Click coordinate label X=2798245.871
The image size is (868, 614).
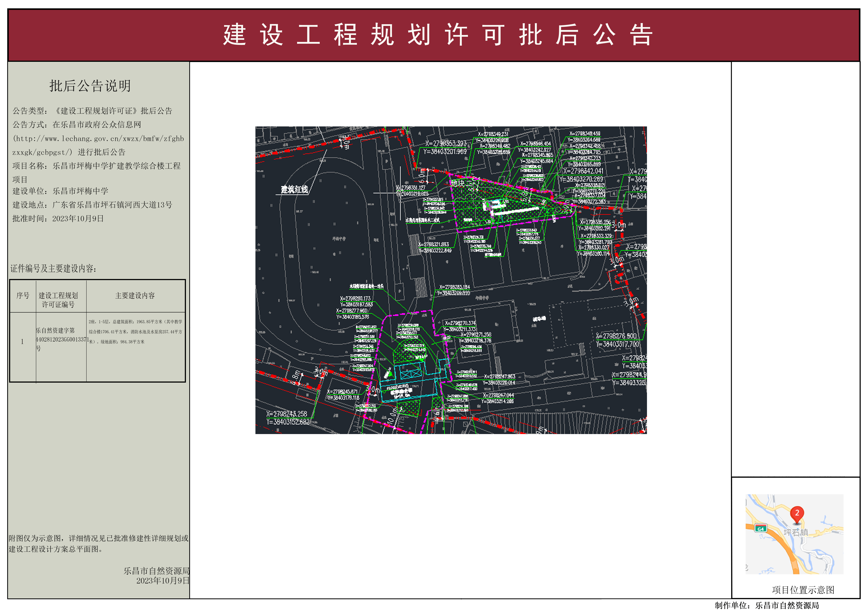(342, 392)
